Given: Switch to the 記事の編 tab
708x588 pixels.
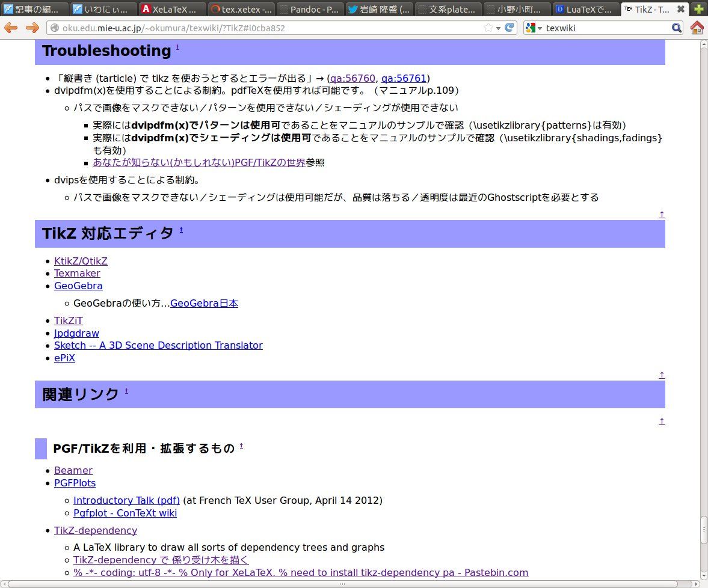Looking at the screenshot, I should 34,9.
